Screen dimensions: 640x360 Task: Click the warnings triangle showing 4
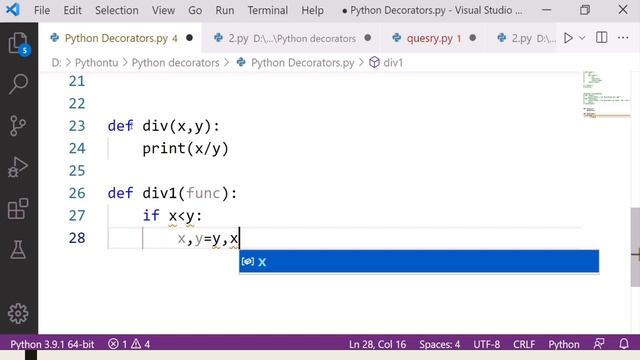140,344
